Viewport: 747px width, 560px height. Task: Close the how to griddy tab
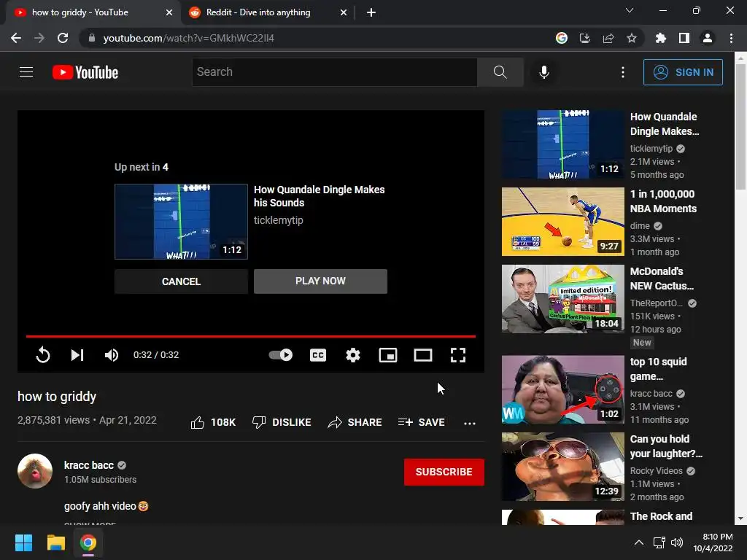pyautogui.click(x=169, y=13)
